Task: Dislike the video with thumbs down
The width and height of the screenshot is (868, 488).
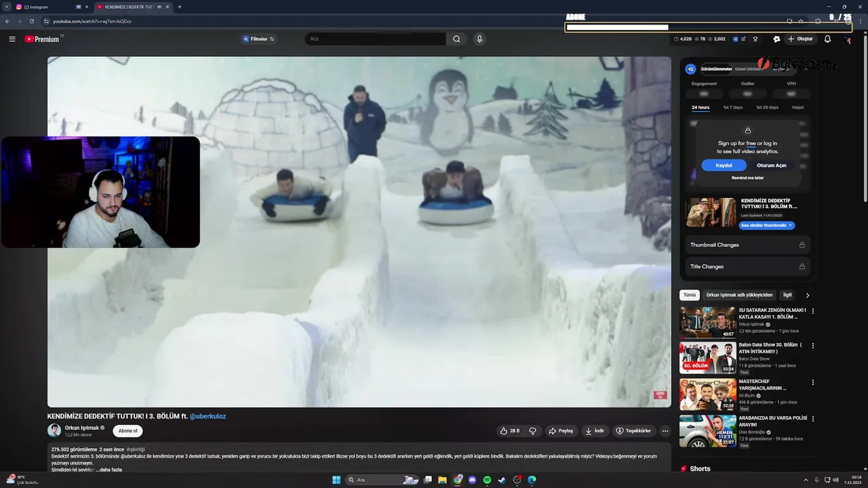Action: point(533,431)
